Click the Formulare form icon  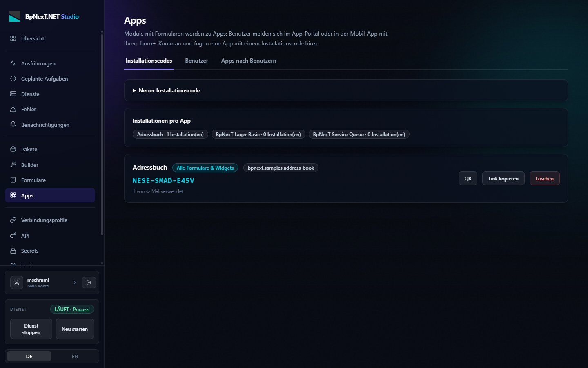point(13,180)
